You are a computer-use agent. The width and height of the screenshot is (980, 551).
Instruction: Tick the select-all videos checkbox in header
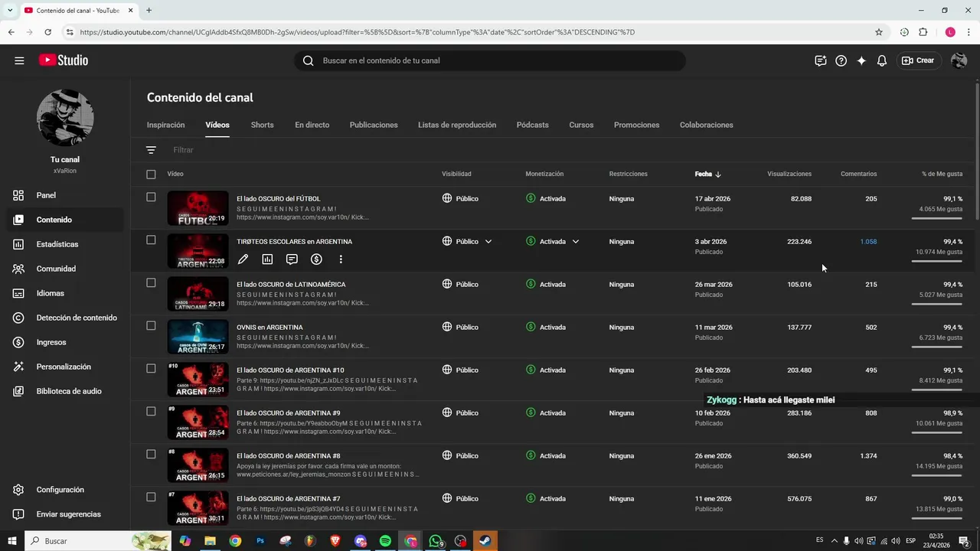(x=151, y=174)
